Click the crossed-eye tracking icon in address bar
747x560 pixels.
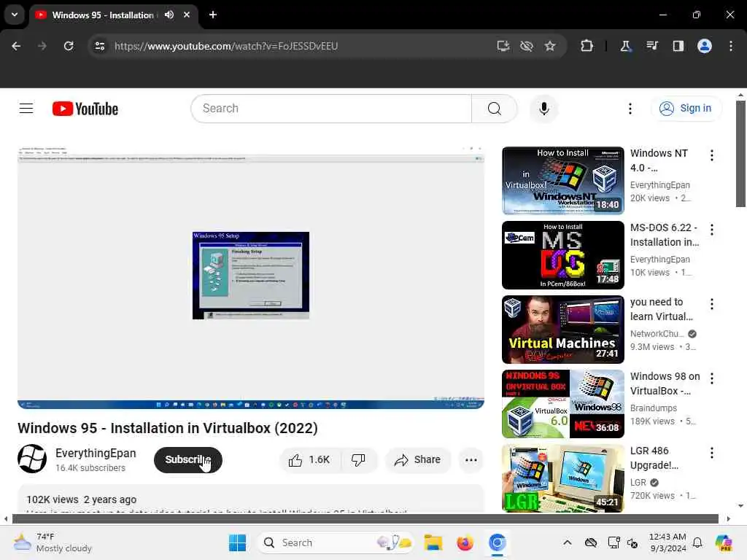[x=527, y=46]
